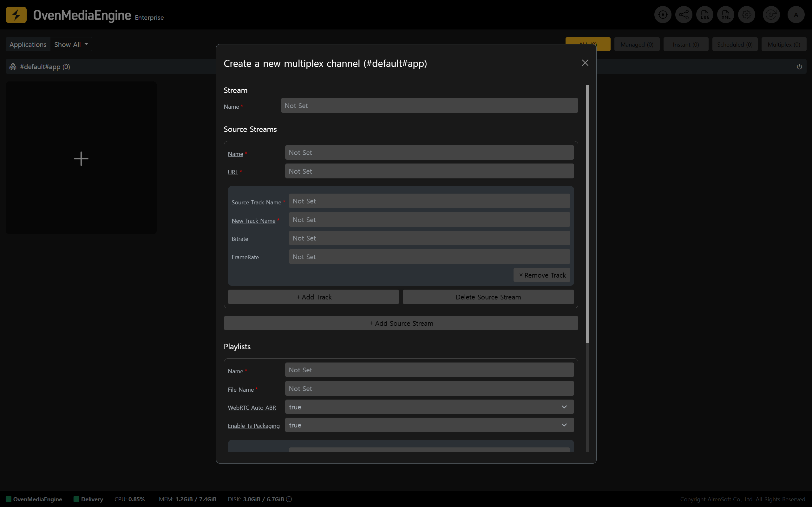
Task: Open the Enable Ts Packaging dropdown
Action: point(429,425)
